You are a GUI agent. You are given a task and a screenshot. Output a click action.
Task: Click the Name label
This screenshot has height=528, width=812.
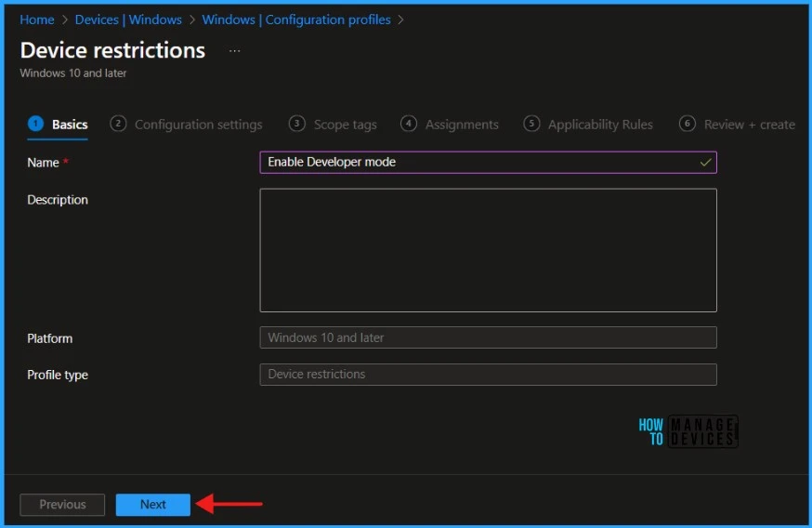[x=43, y=163]
